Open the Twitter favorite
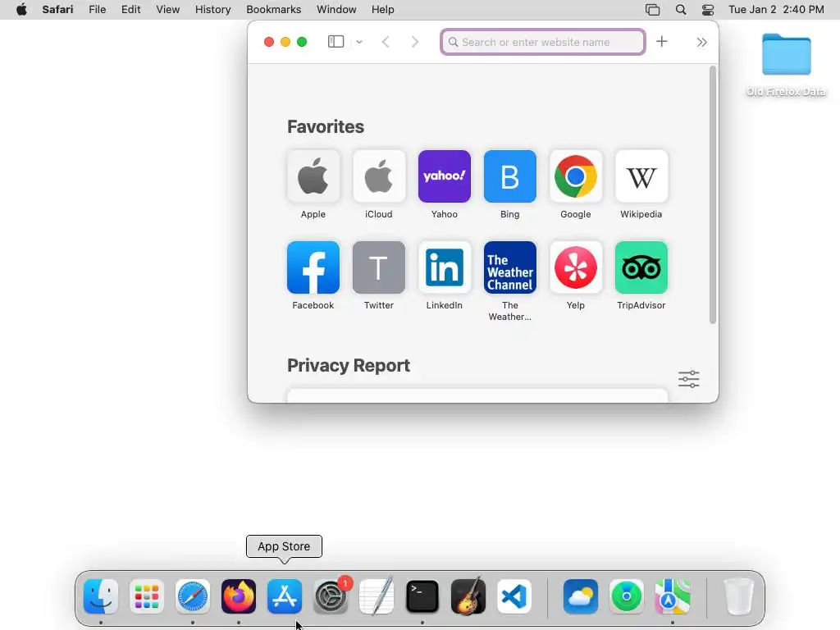 [379, 267]
